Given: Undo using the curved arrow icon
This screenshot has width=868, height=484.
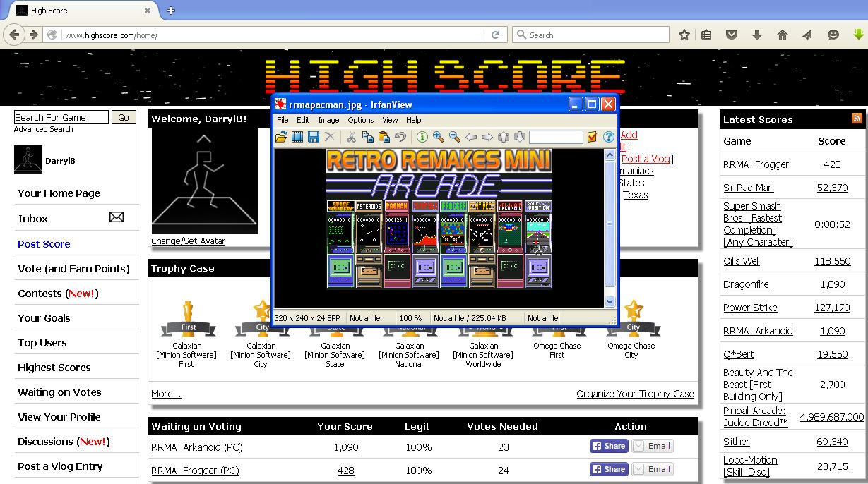Looking at the screenshot, I should tap(400, 137).
